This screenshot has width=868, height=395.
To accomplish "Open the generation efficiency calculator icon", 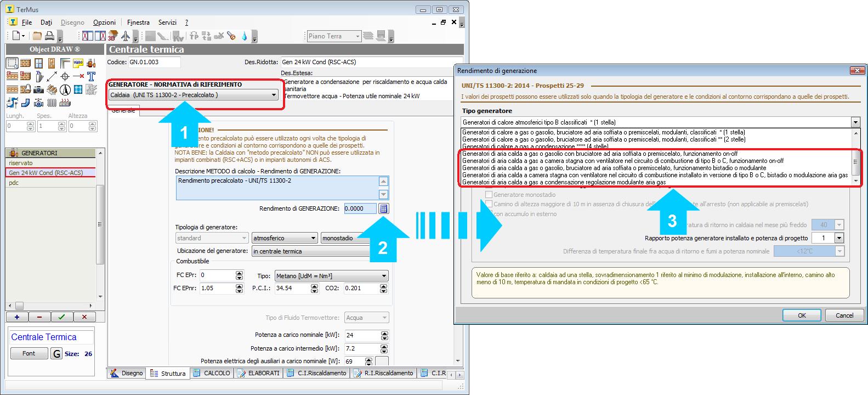I will point(383,208).
